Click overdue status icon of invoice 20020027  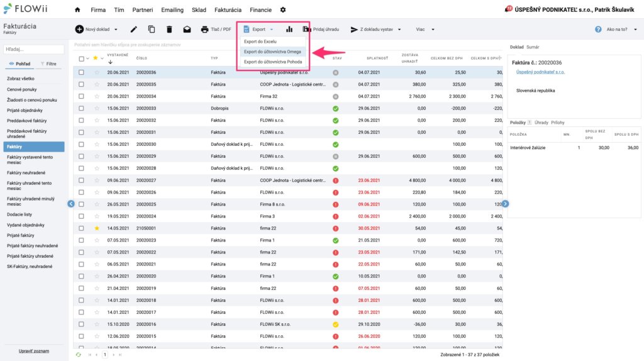click(336, 181)
